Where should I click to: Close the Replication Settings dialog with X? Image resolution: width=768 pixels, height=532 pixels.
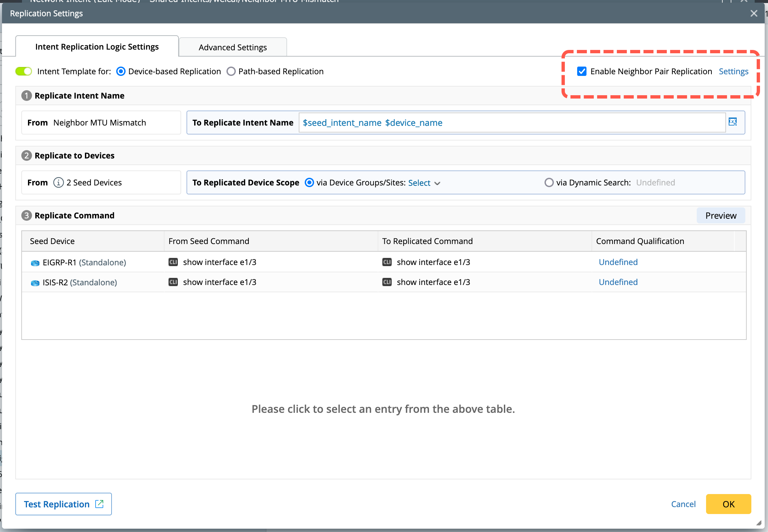point(754,13)
